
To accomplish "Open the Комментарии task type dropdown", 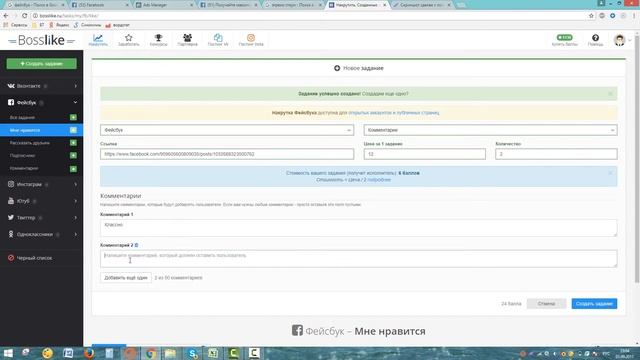I will click(490, 130).
